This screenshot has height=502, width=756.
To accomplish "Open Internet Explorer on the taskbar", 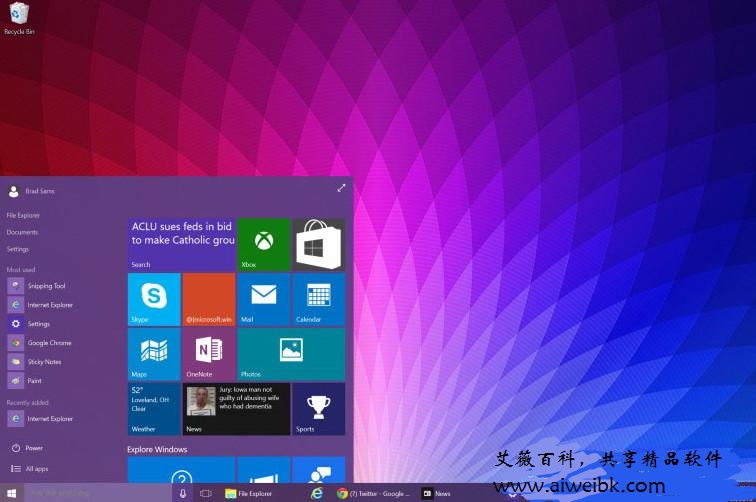I will tap(317, 493).
